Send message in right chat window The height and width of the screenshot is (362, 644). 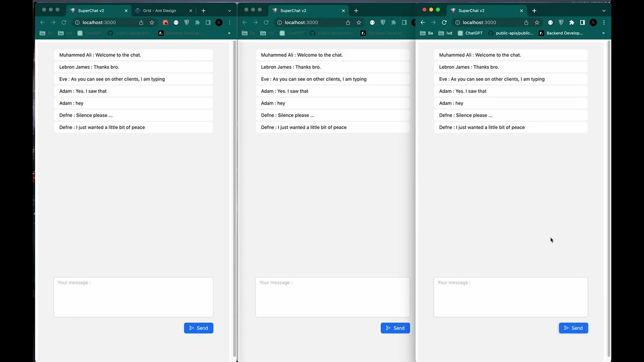[x=574, y=328]
